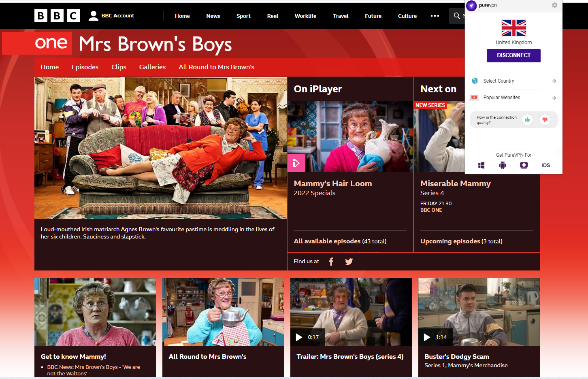This screenshot has width=588, height=379.
Task: Click the PureVPN shield logo
Action: 471,6
